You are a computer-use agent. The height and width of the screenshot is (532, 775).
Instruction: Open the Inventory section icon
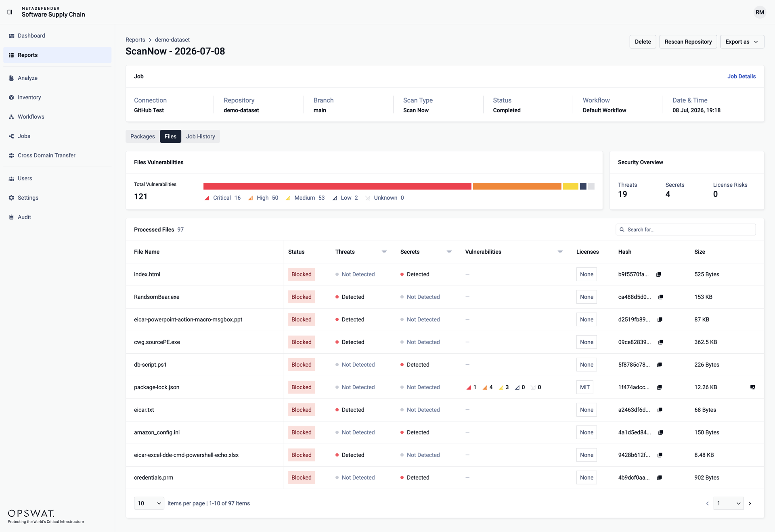click(x=11, y=97)
